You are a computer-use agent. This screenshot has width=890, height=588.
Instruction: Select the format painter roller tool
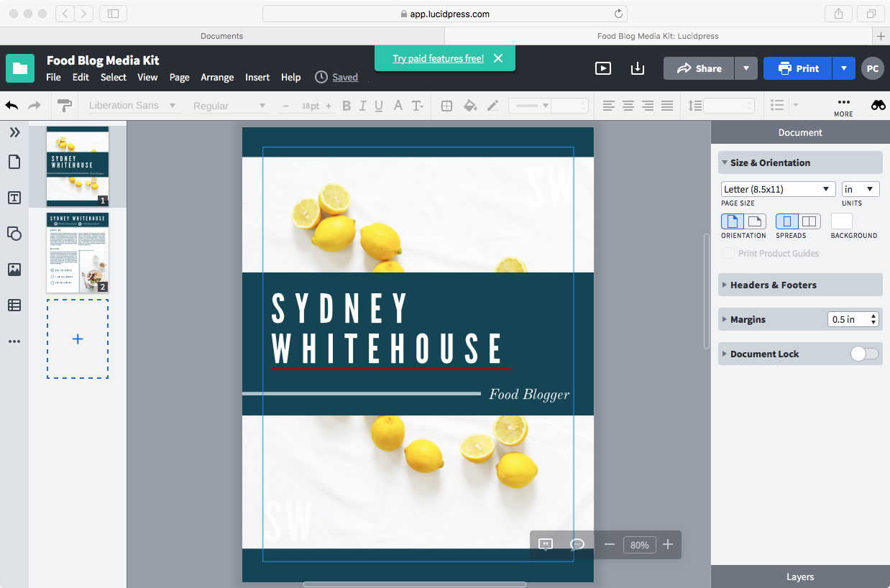pos(65,106)
